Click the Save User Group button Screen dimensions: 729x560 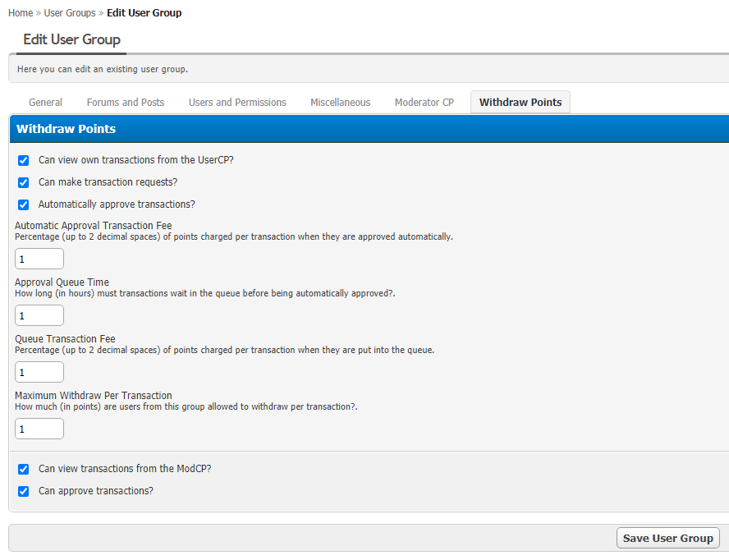668,538
